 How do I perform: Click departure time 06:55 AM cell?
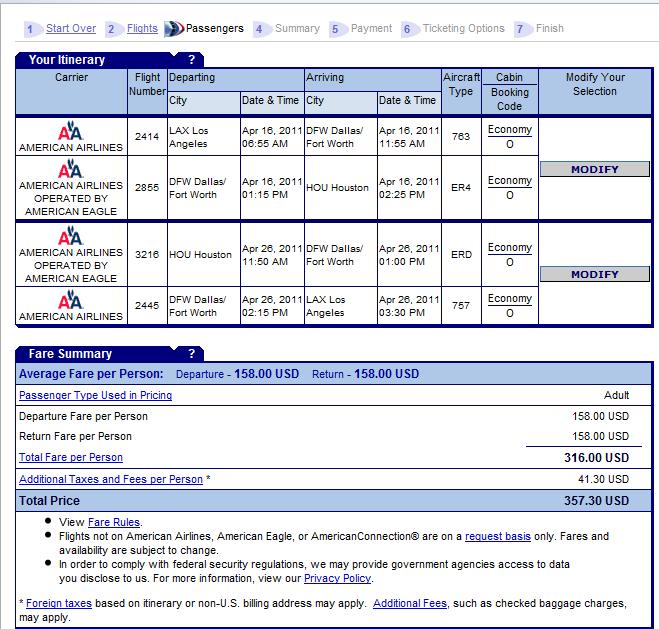272,137
